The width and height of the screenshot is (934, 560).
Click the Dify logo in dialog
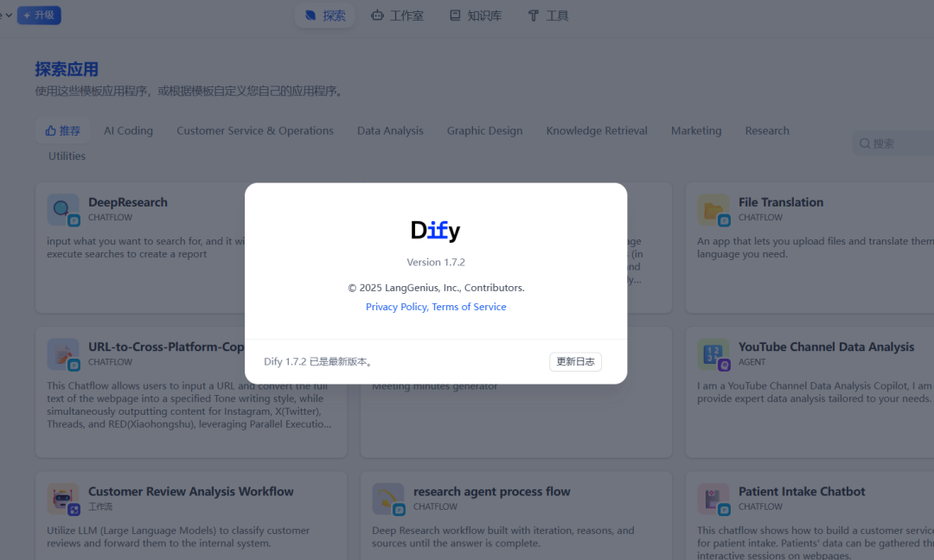point(435,230)
